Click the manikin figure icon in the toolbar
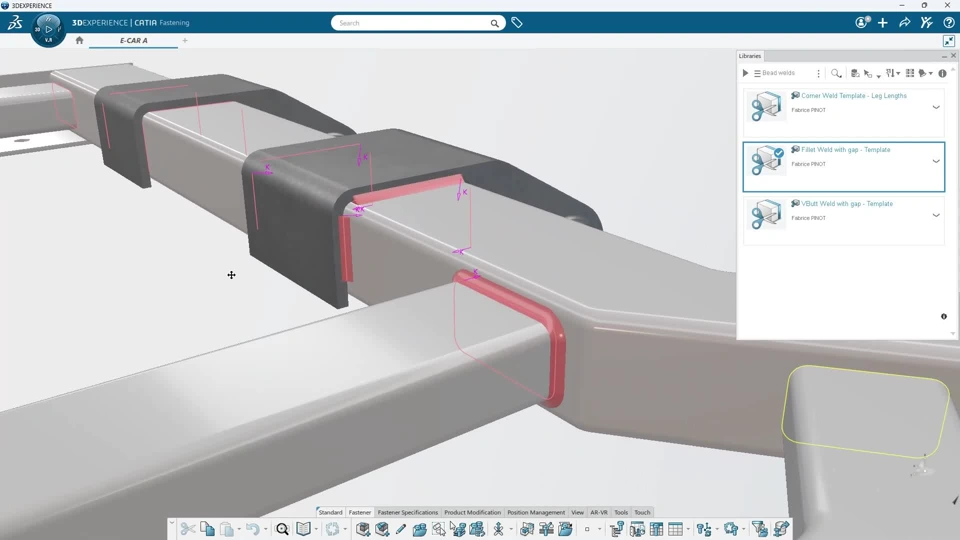This screenshot has width=960, height=540. click(x=498, y=529)
